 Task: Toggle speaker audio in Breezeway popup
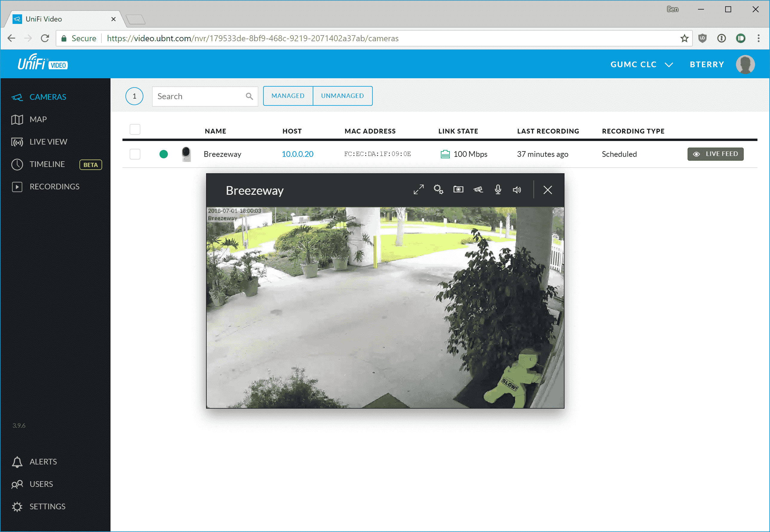point(517,190)
